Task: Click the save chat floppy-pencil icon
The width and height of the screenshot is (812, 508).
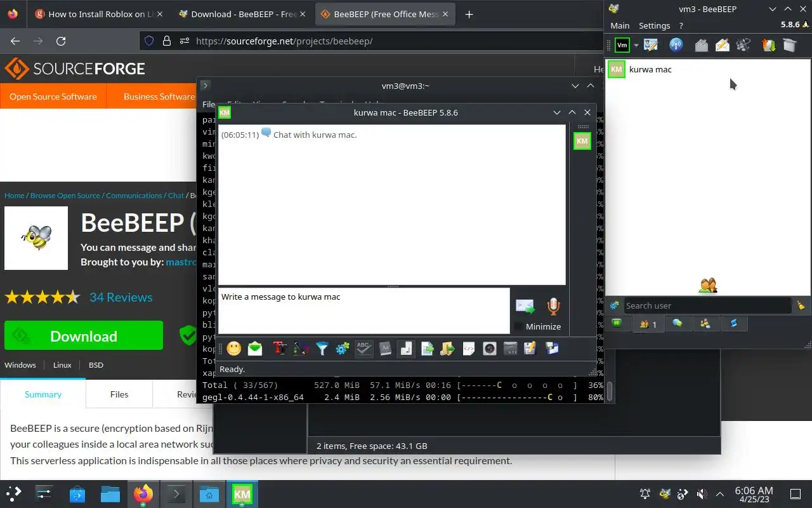Action: (531, 348)
